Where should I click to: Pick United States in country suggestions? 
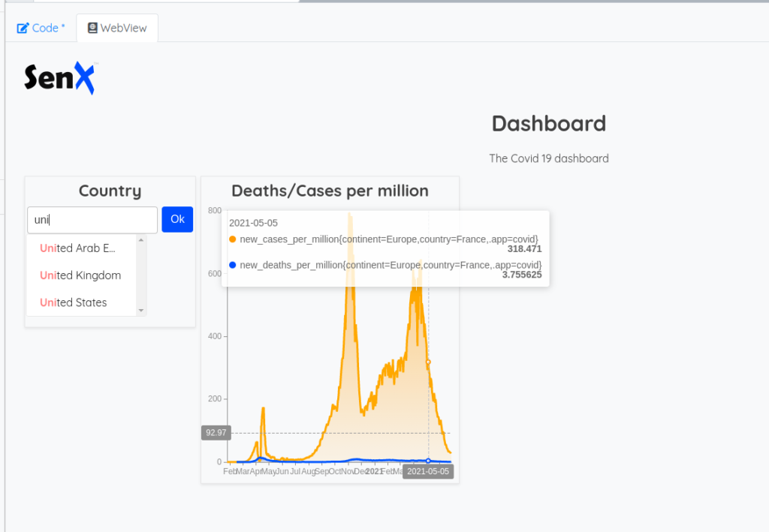(x=74, y=302)
